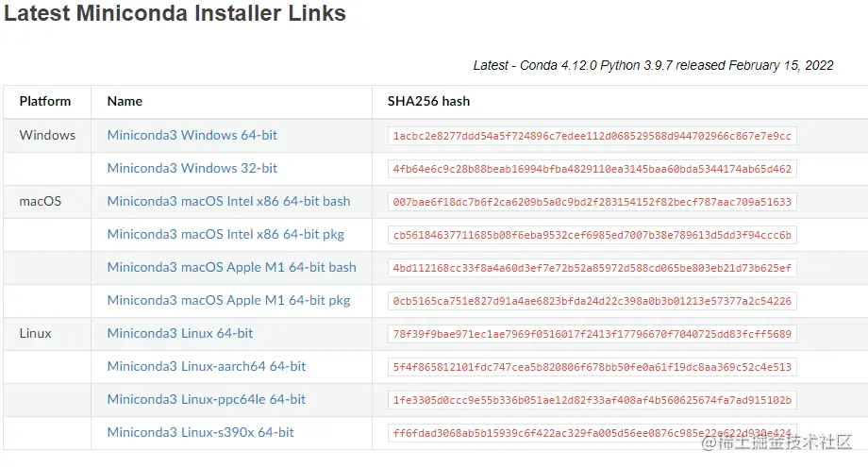This screenshot has height=467, width=868.
Task: Select the macOS Intel pkg hash starting cb561846
Action: [593, 235]
